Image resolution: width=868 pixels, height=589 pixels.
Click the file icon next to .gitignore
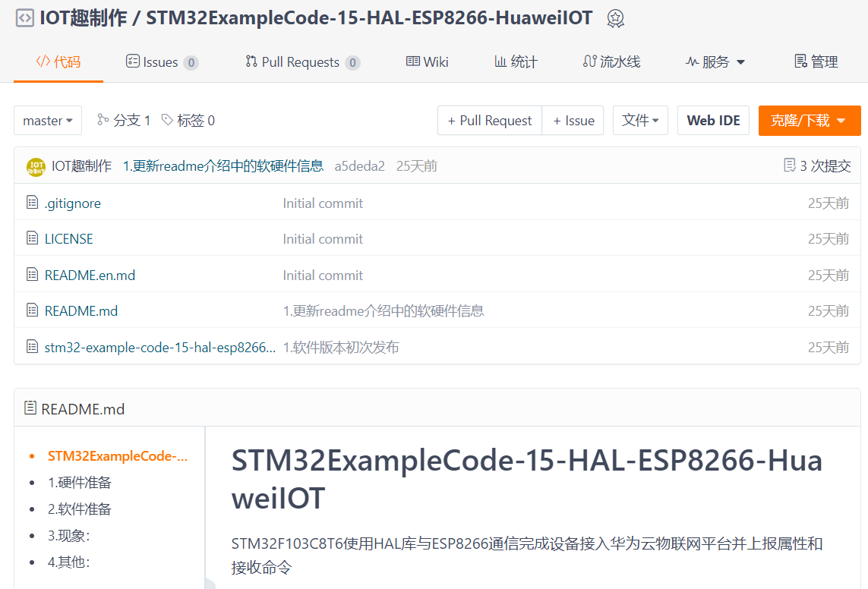click(x=33, y=203)
